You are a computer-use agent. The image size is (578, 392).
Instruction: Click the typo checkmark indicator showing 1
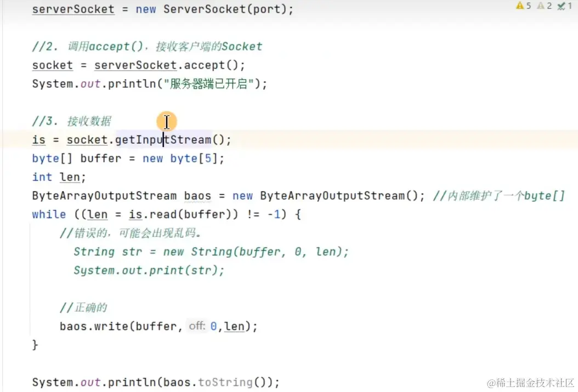pyautogui.click(x=564, y=5)
